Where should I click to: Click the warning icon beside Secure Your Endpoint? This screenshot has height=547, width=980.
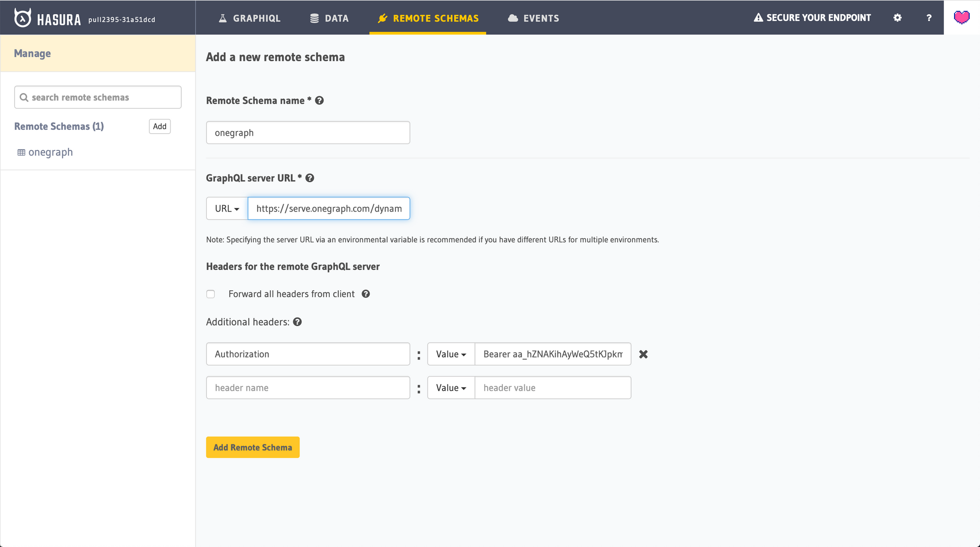[758, 18]
